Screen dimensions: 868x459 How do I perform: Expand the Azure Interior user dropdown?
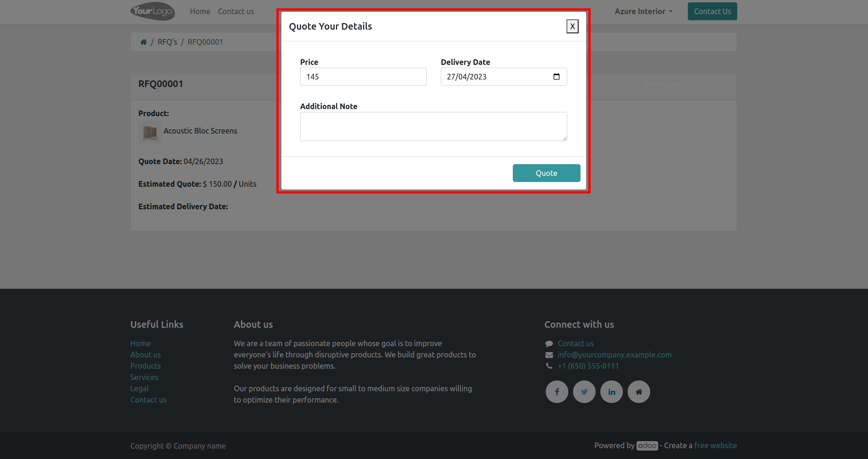click(x=644, y=11)
